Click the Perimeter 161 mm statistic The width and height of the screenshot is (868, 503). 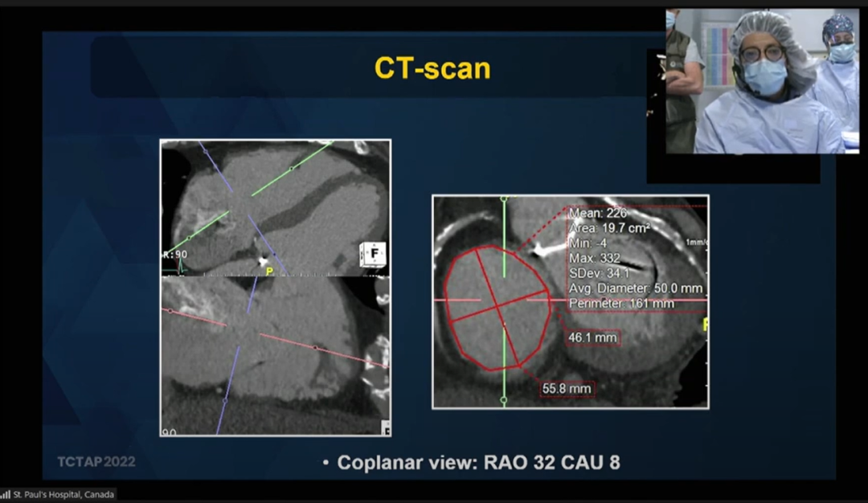click(621, 304)
